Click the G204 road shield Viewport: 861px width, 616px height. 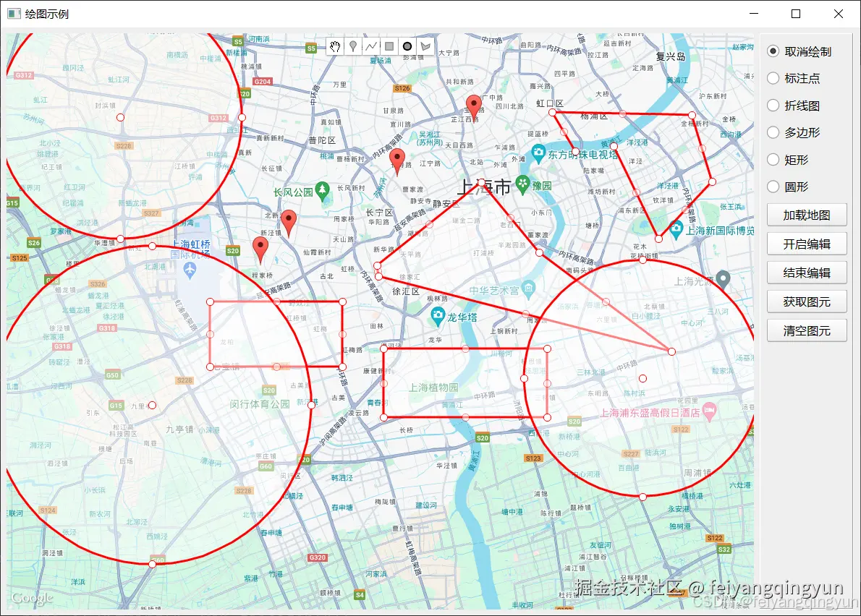pos(263,81)
